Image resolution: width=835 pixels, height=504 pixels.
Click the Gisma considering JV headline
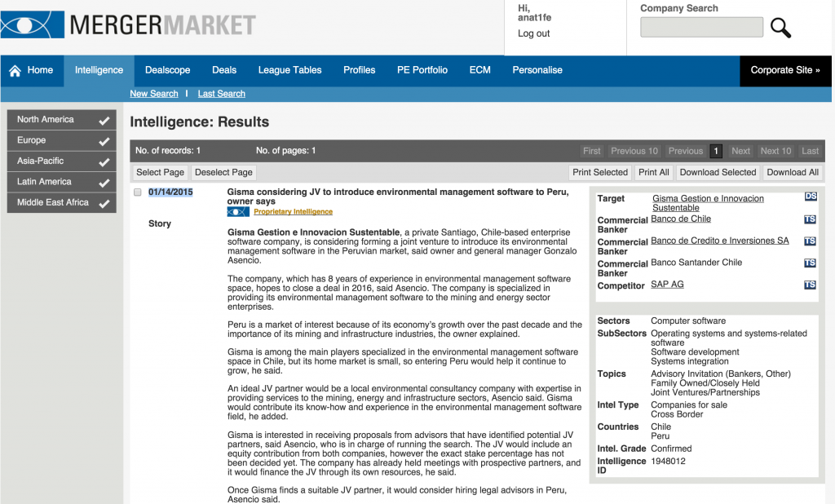[398, 197]
